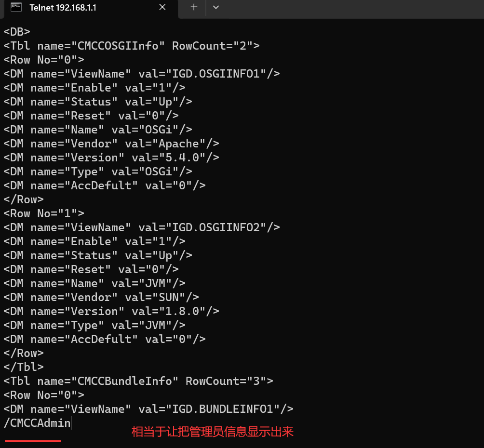Expand the new tab profile dropdown chevron
Screen dimensions: 484x448
pyautogui.click(x=216, y=7)
